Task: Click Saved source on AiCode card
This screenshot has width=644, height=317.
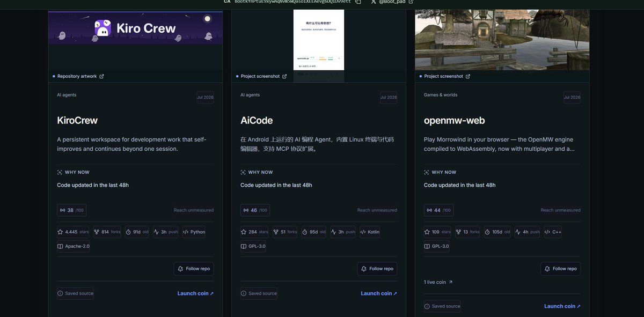Action: pos(259,293)
